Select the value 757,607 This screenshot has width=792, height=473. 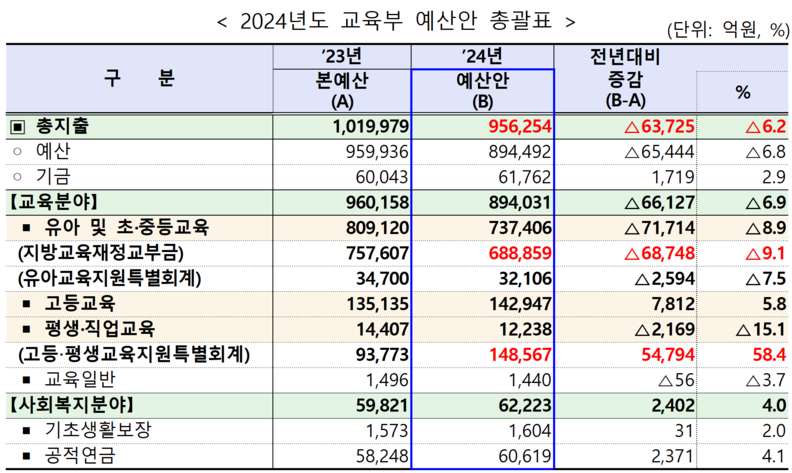pos(377,253)
